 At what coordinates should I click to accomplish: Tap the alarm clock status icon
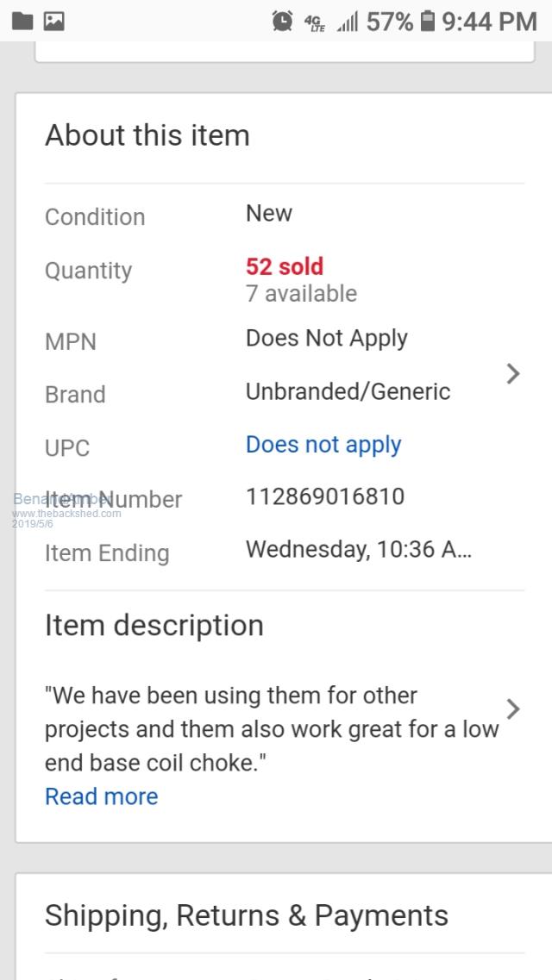[x=282, y=22]
